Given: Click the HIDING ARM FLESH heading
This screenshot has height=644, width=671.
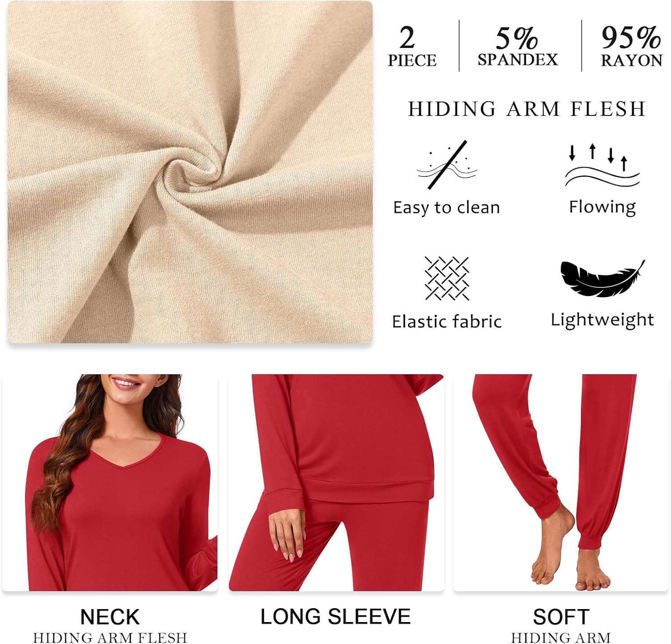Looking at the screenshot, I should (x=527, y=109).
